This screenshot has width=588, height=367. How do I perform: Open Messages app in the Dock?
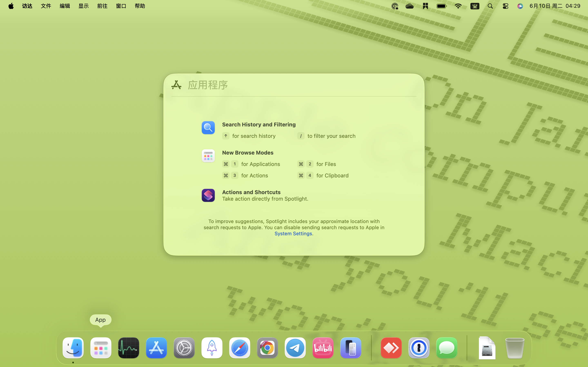pyautogui.click(x=446, y=348)
